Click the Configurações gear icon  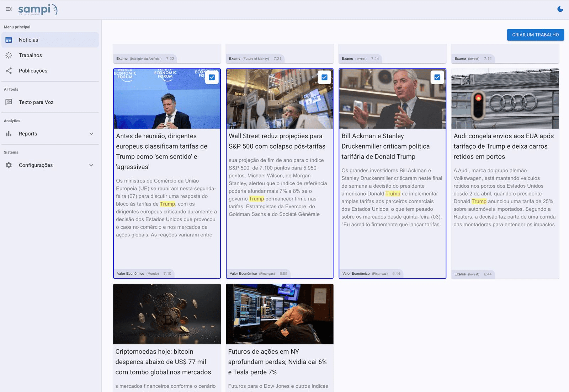pos(9,165)
